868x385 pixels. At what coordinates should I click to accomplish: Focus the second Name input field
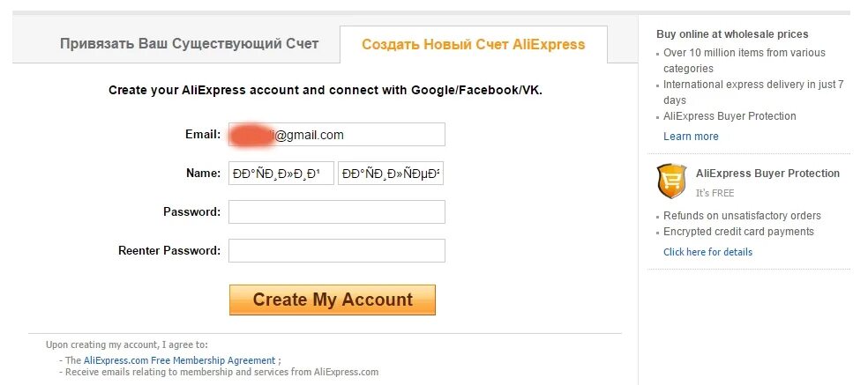[x=391, y=174]
